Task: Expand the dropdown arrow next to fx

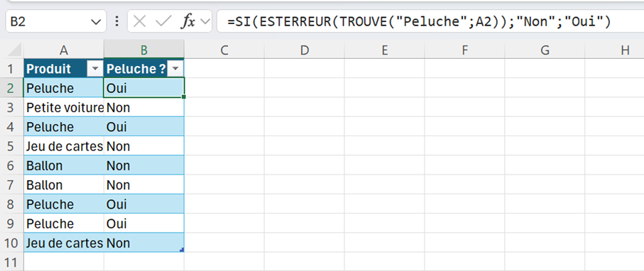Action: click(204, 22)
